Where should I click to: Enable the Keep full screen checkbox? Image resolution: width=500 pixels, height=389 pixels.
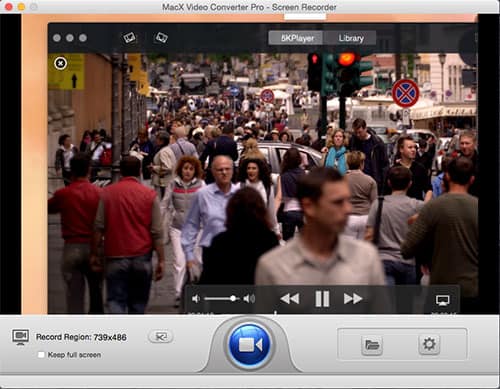pos(41,355)
